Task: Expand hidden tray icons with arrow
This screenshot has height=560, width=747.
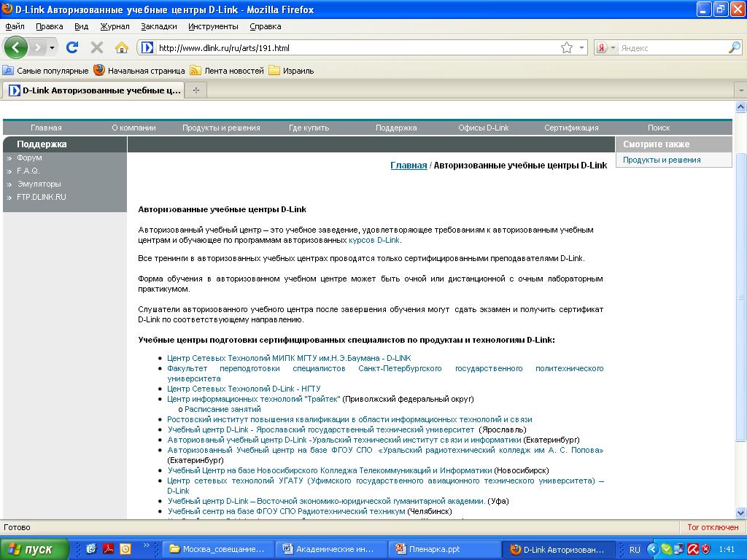Action: click(x=652, y=550)
